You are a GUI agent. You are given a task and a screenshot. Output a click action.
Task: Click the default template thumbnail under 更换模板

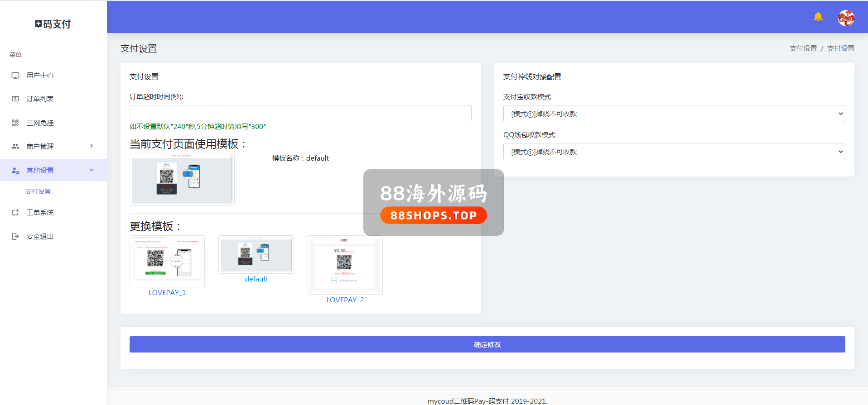click(x=256, y=255)
